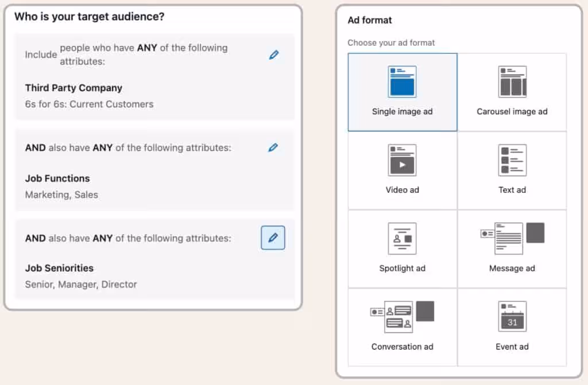Screen dimensions: 588x385
Task: Select the Spotlight ad icon
Action: (402, 239)
